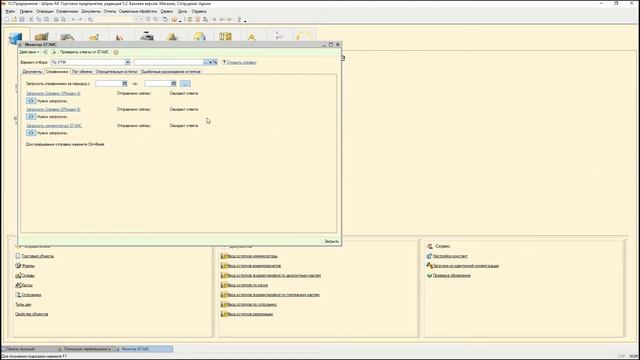
Task: Click the Save icon in main toolbar
Action: 22,19
